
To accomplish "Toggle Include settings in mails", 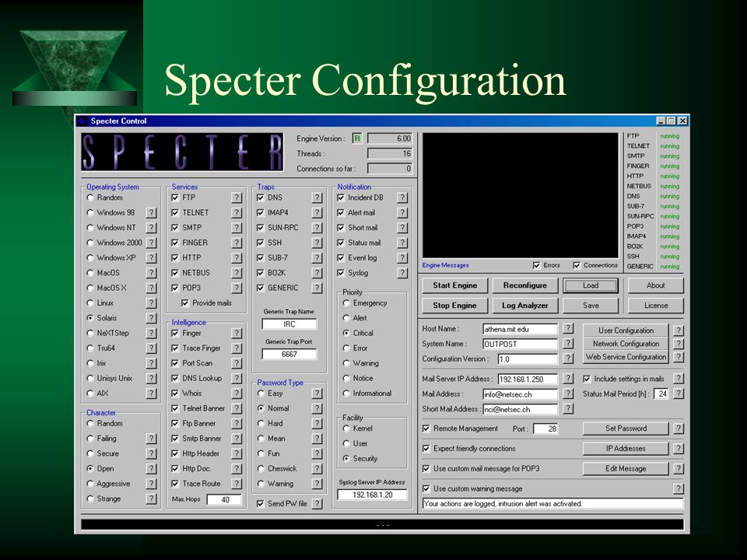I will 587,379.
